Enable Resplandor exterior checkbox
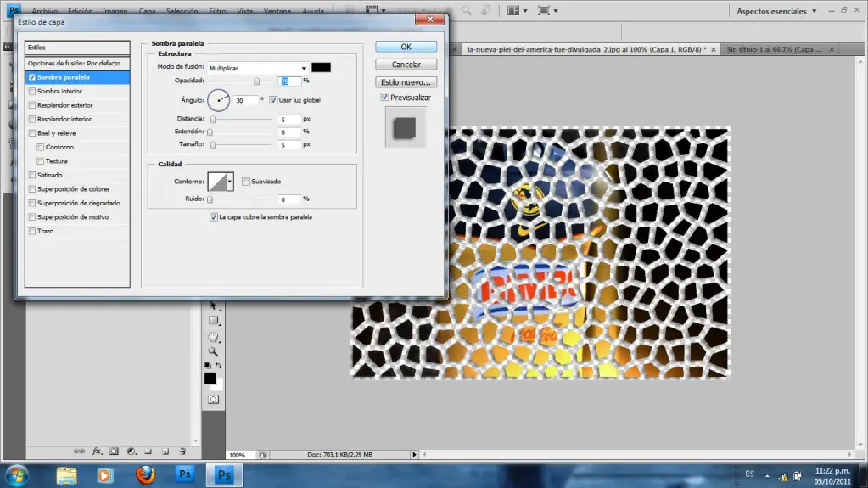 tap(32, 105)
